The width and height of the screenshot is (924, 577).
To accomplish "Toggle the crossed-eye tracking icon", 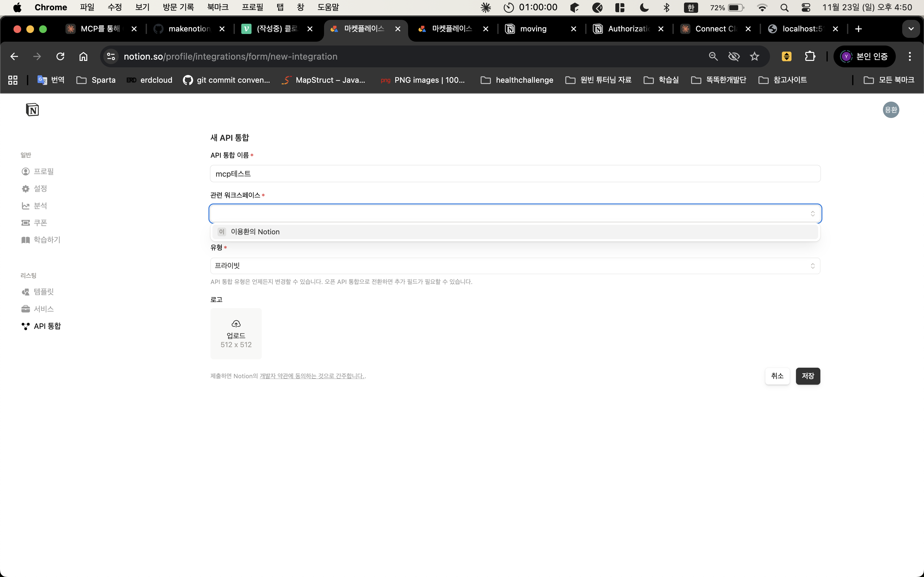I will (734, 56).
